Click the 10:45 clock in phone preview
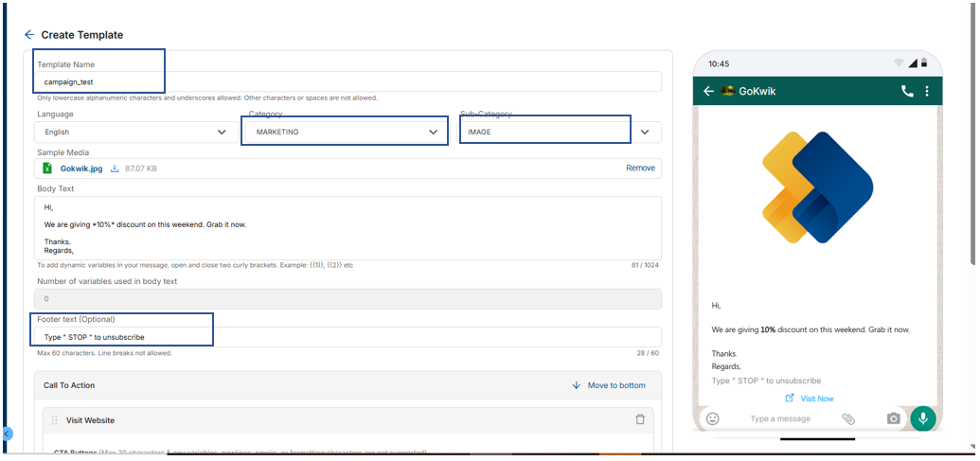980x461 pixels. click(719, 63)
